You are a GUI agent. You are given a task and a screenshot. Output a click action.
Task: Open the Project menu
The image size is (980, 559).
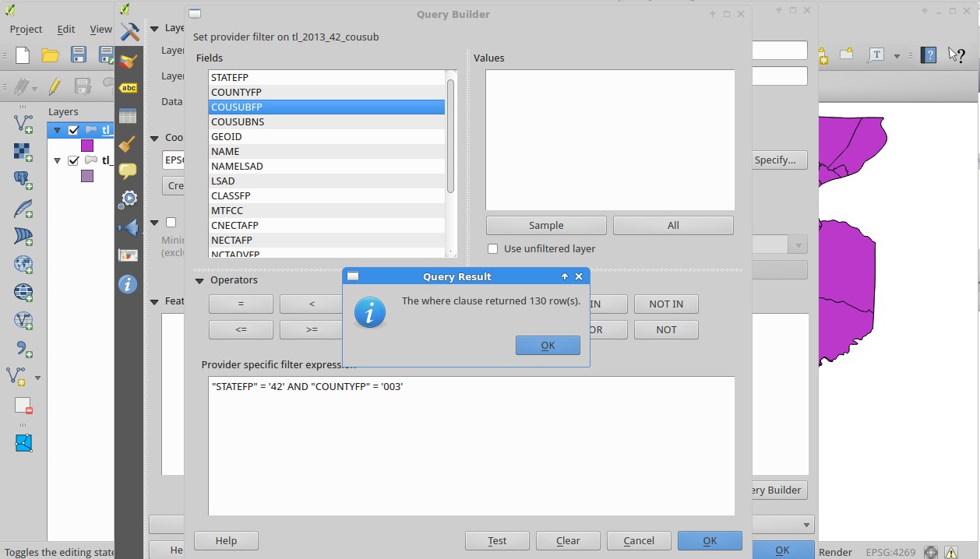coord(26,29)
